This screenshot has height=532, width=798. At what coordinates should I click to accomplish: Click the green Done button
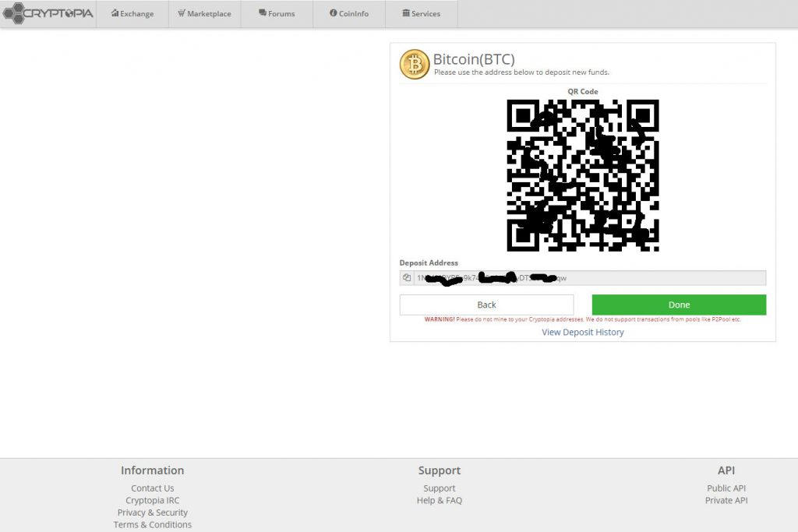click(x=679, y=305)
